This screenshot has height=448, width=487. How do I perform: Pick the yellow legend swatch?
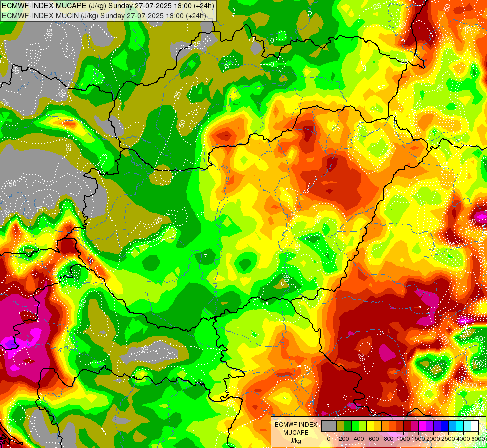[x=370, y=426]
